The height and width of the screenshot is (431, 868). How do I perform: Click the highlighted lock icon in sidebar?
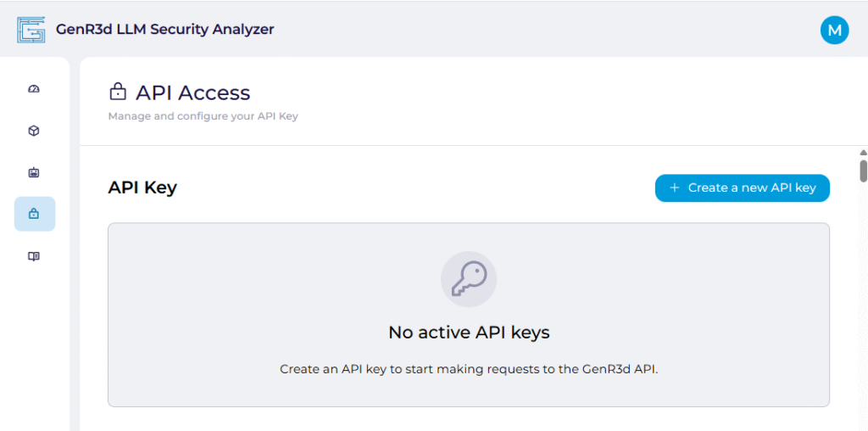34,214
